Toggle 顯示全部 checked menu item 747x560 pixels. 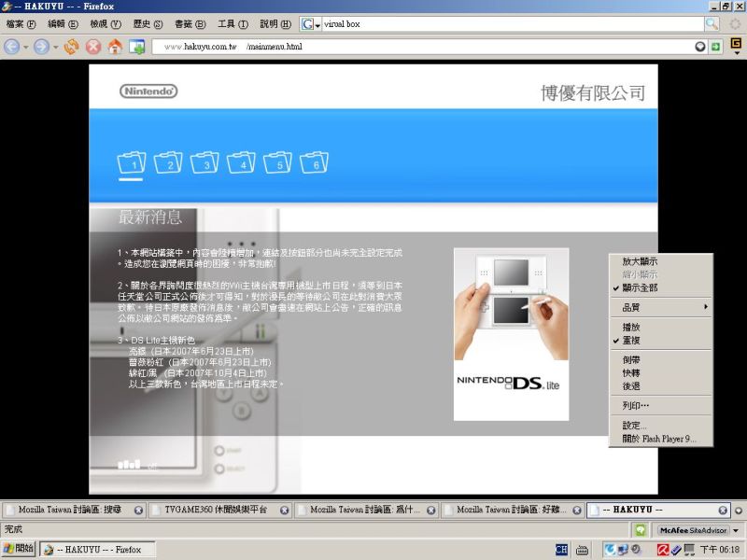point(661,287)
